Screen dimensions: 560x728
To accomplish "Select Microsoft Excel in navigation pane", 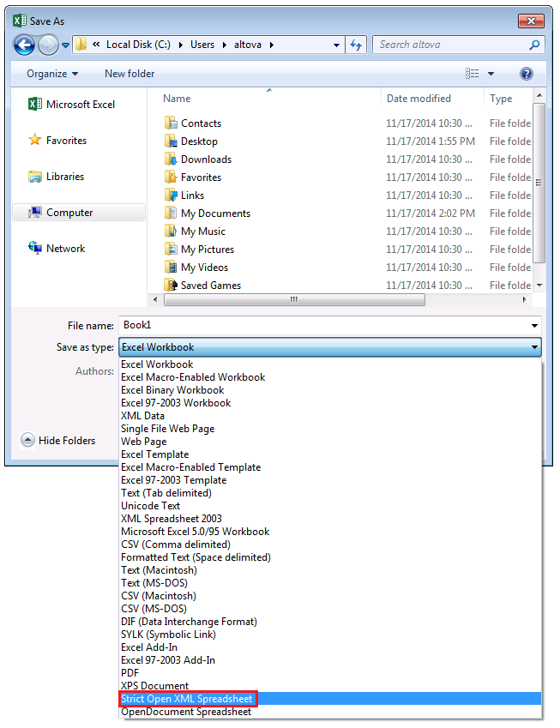I will pos(80,105).
